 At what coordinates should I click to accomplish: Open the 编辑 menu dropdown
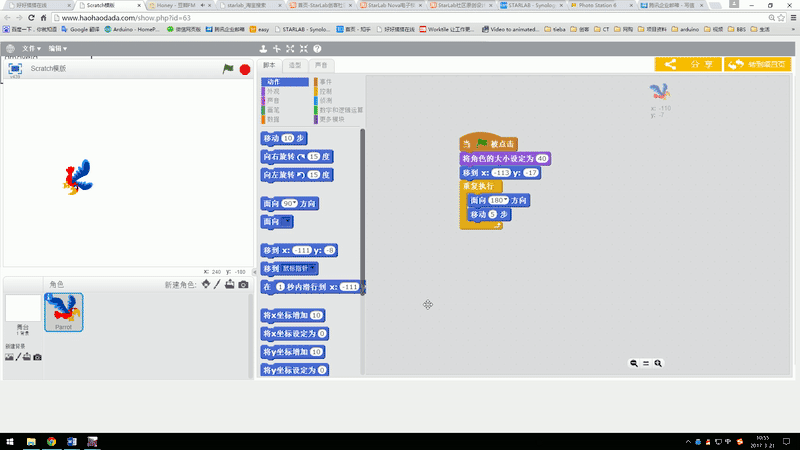58,48
